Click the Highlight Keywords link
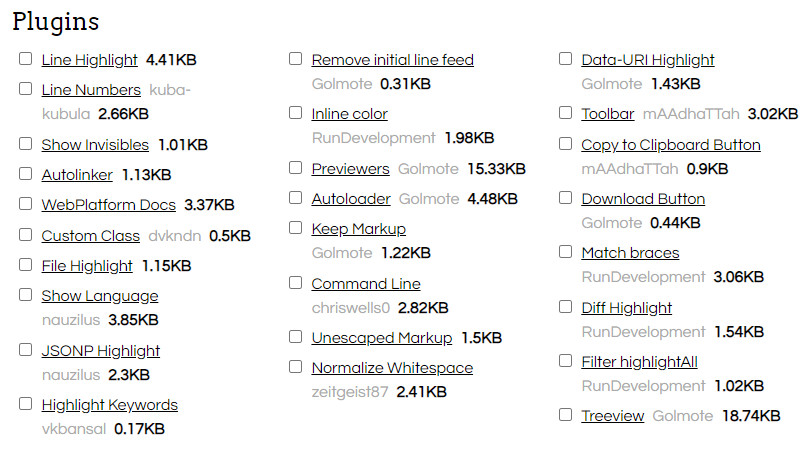This screenshot has height=451, width=812. coord(109,405)
